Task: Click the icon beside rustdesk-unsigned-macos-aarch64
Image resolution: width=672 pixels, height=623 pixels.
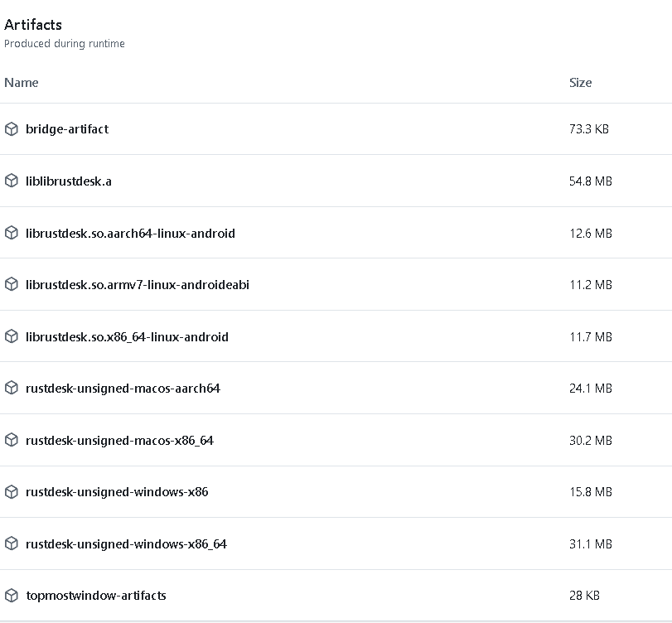Action: [x=12, y=388]
